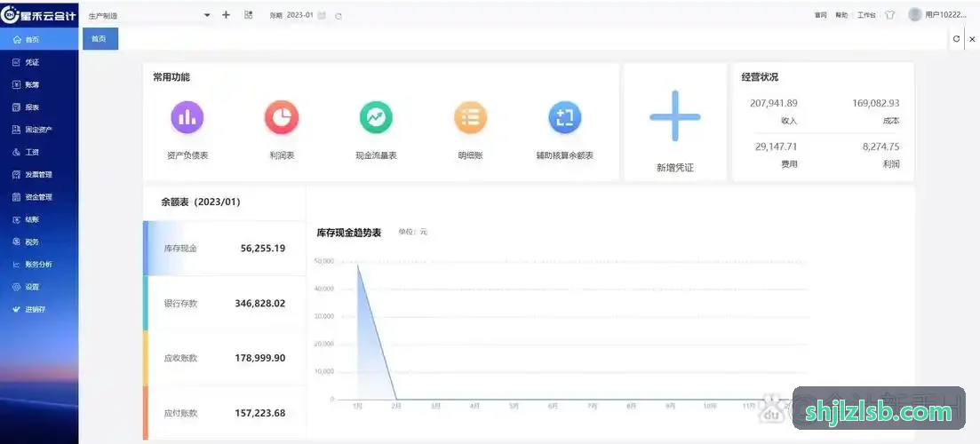The width and height of the screenshot is (980, 444).
Task: Click refresh icon beside the period calendar
Action: 339,16
